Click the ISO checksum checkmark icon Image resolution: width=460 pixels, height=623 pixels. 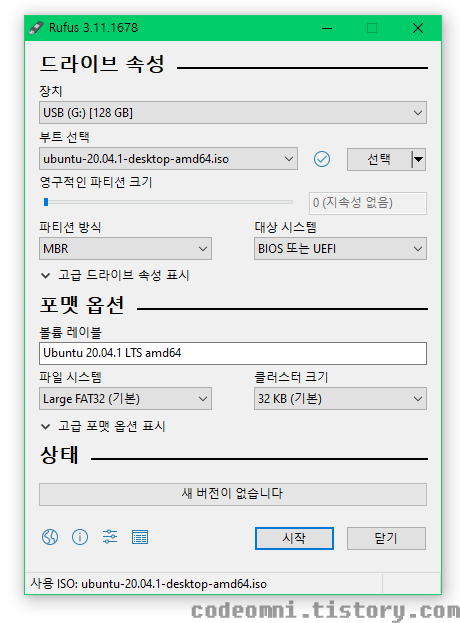[x=322, y=159]
